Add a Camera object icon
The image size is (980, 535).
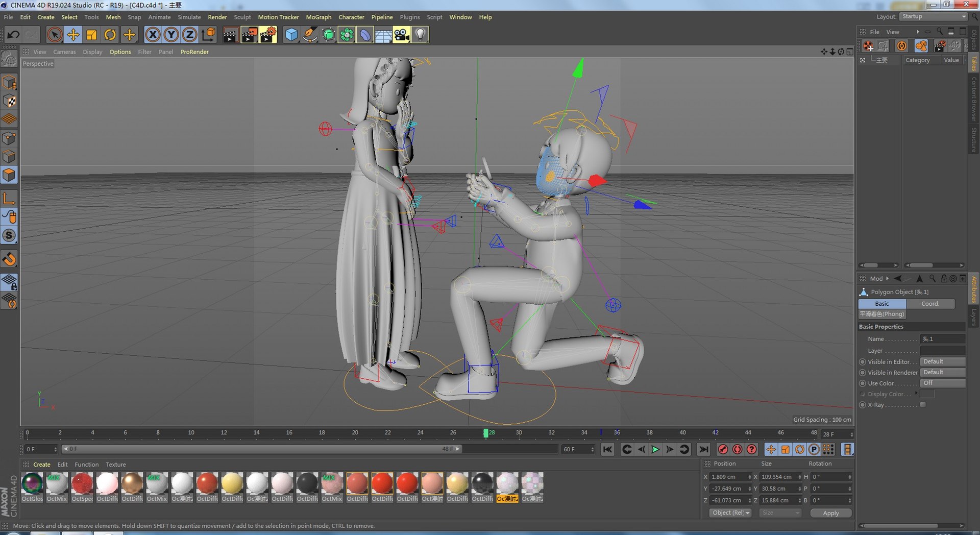click(x=402, y=35)
